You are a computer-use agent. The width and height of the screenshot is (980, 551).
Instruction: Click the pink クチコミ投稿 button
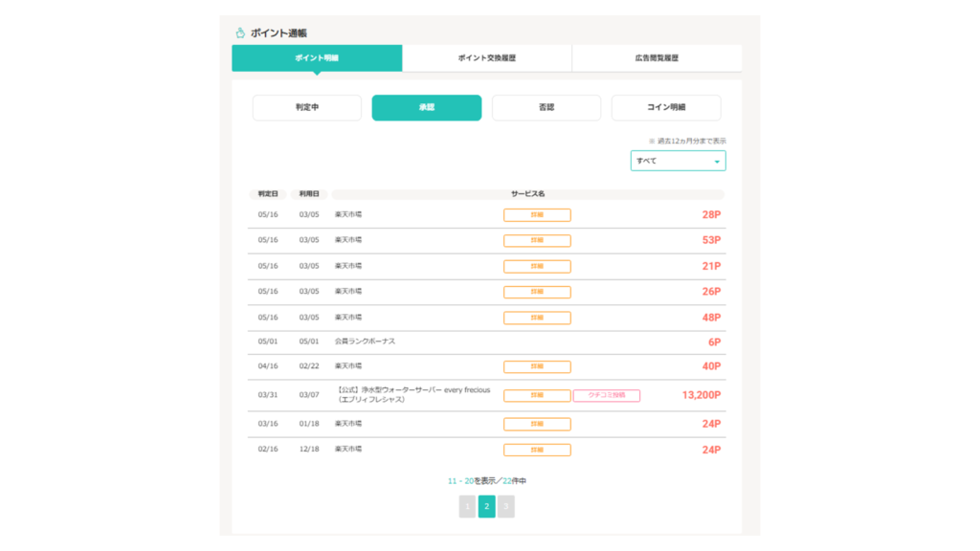(x=606, y=395)
